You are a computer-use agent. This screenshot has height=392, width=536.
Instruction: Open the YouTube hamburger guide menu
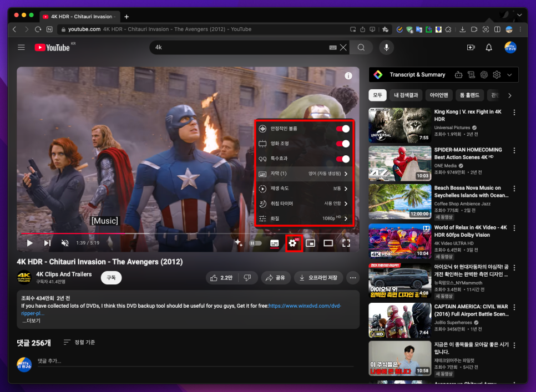(21, 48)
